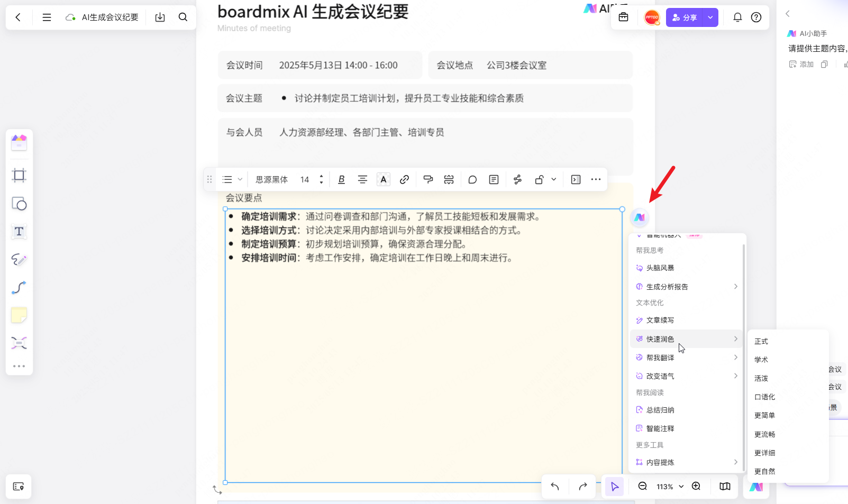Open notifications bell

737,17
